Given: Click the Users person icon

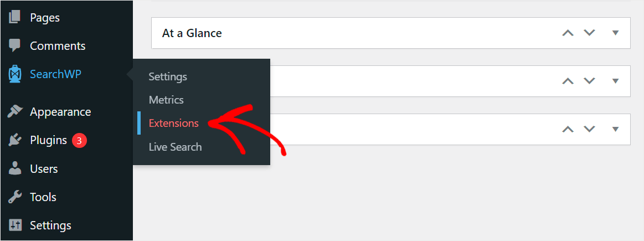Looking at the screenshot, I should click(15, 168).
